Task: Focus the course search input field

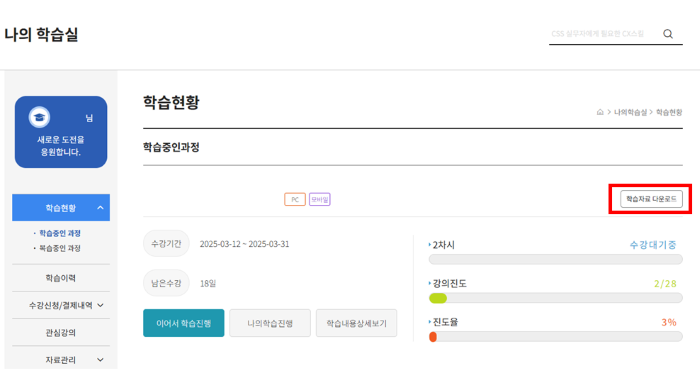Action: pos(604,34)
